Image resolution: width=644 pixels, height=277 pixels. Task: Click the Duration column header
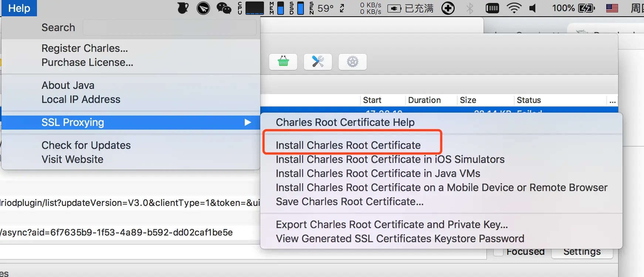[x=431, y=100]
